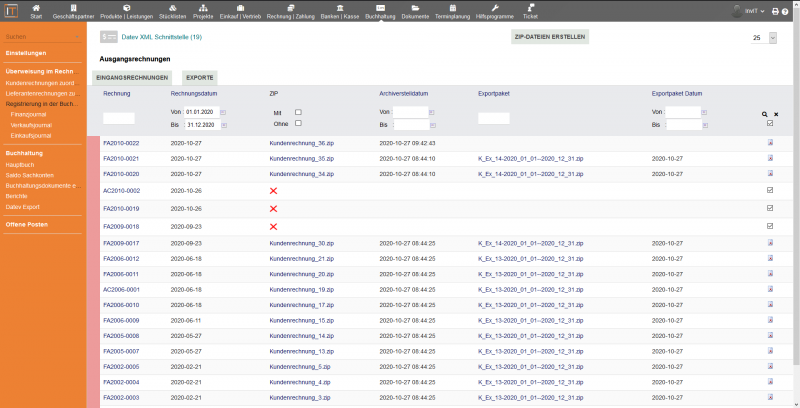This screenshot has height=408, width=800.
Task: Download Kundenrechnung_5.zip
Action: click(300, 367)
